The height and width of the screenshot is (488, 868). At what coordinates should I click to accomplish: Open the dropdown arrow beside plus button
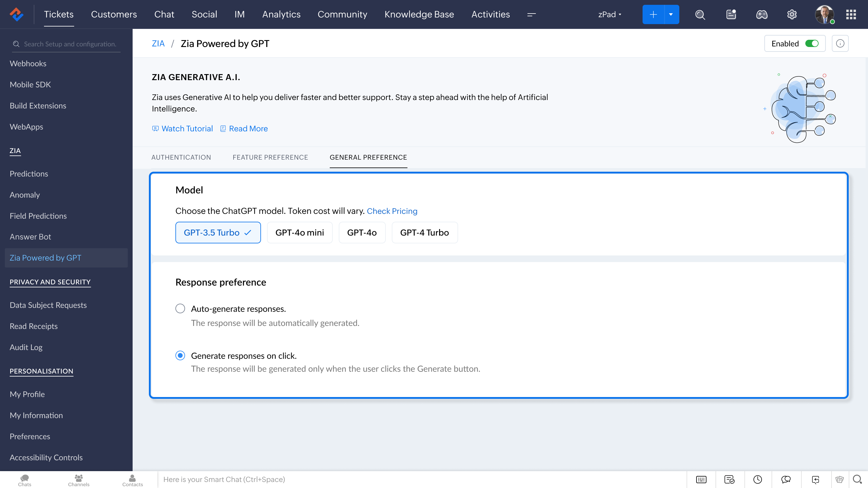(671, 14)
